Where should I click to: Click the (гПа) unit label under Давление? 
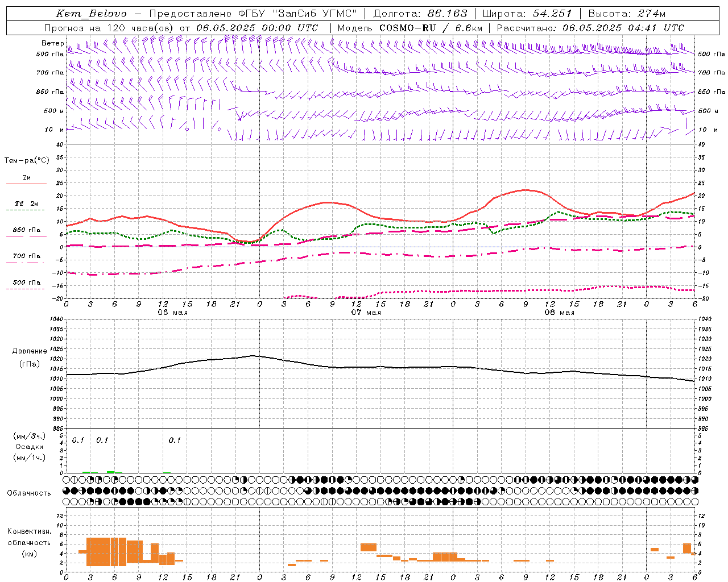(x=30, y=364)
